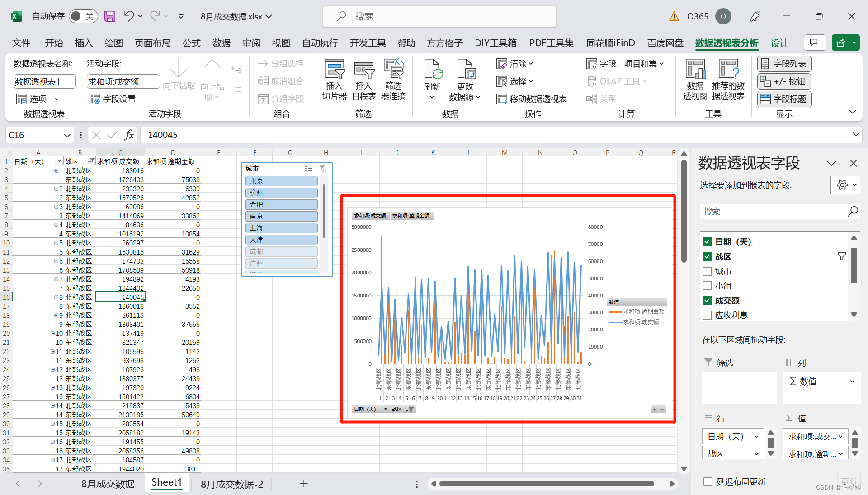Open the 数据 ribbon tab
868x495 pixels.
[x=222, y=43]
